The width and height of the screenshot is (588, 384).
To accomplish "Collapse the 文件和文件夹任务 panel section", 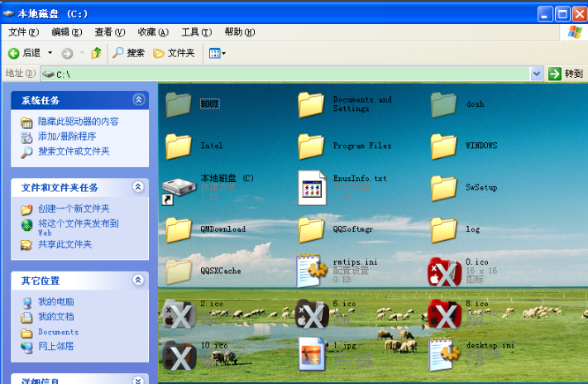I will click(138, 188).
